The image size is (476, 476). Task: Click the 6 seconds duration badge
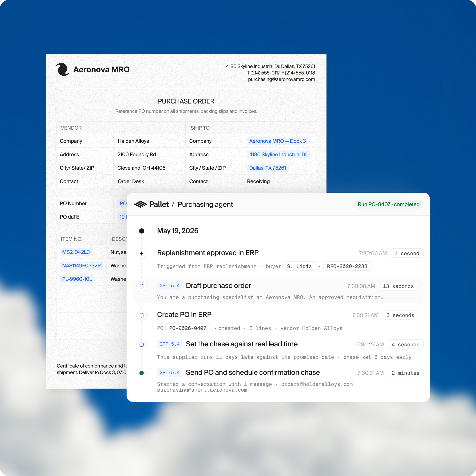point(400,315)
